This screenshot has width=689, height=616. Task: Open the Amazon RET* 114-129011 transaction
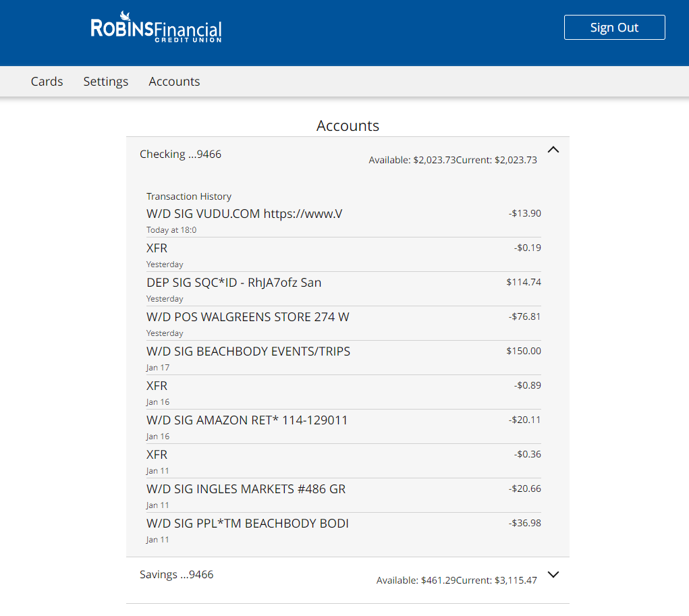coord(343,426)
